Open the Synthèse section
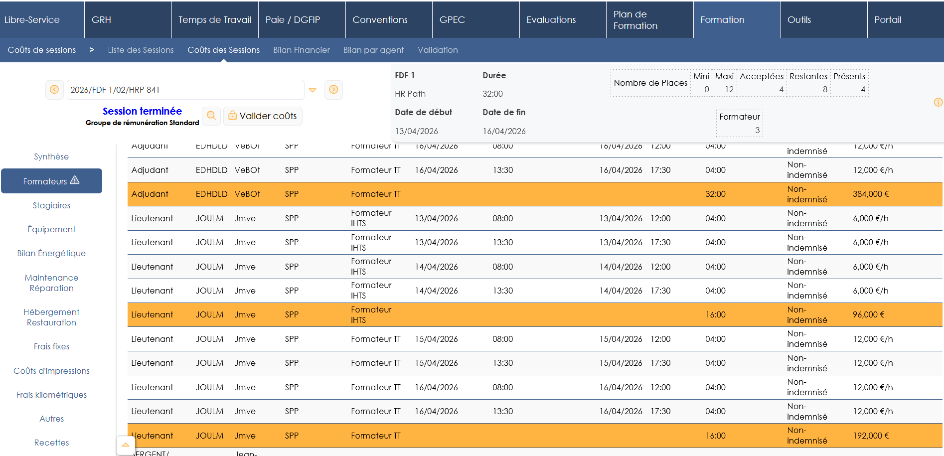The height and width of the screenshot is (456, 944). [51, 157]
